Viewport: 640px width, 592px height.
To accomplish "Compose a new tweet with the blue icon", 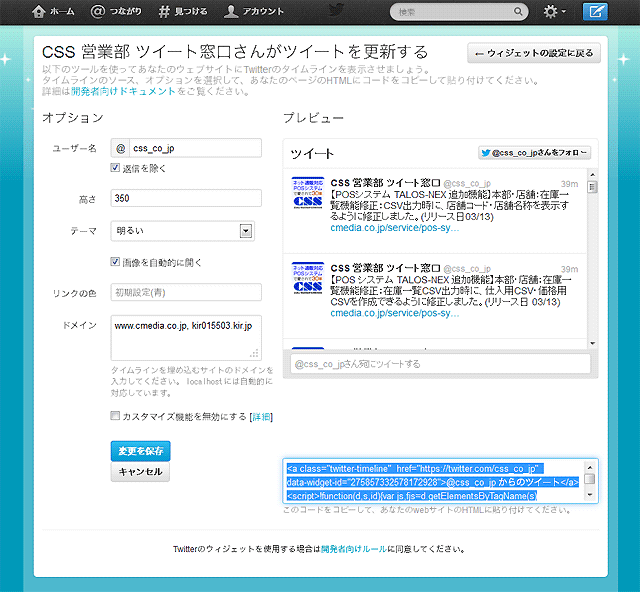I will [595, 11].
